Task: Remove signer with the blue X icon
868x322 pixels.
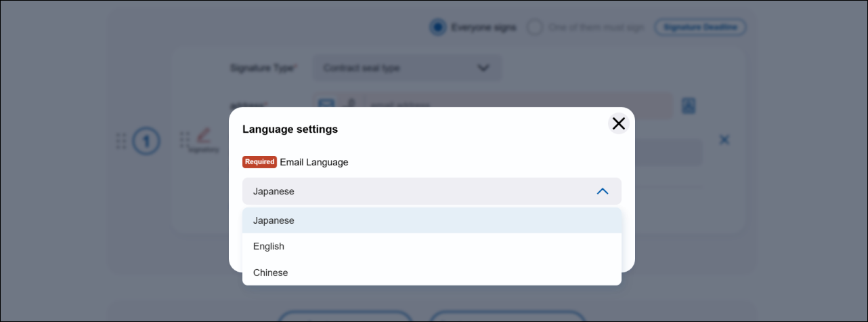Action: point(724,140)
